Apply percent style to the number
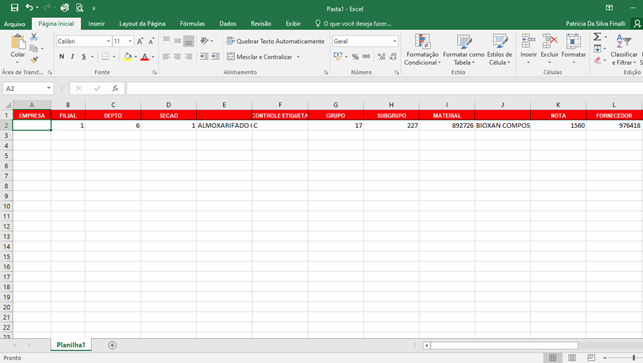This screenshot has height=363, width=643. (355, 57)
